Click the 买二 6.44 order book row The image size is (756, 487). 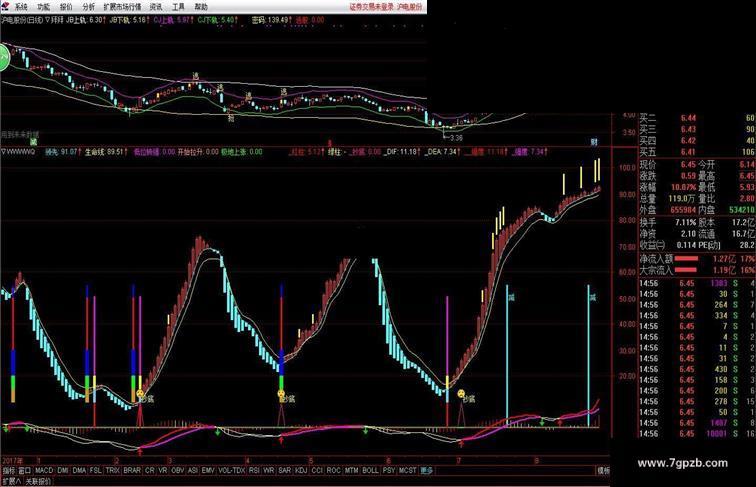click(697, 118)
